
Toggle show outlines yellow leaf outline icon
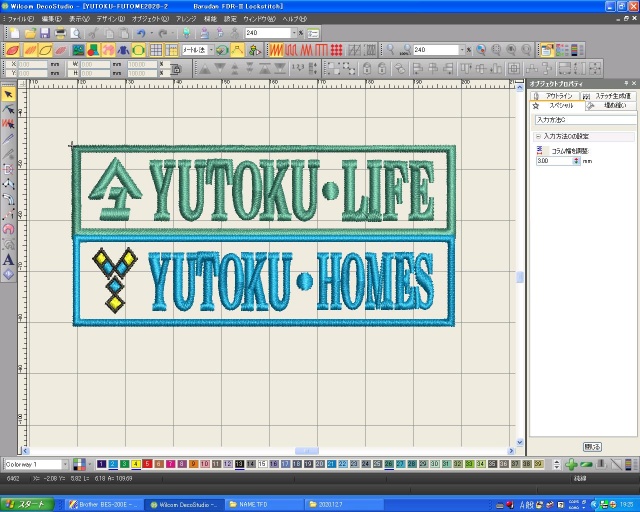tap(45, 50)
